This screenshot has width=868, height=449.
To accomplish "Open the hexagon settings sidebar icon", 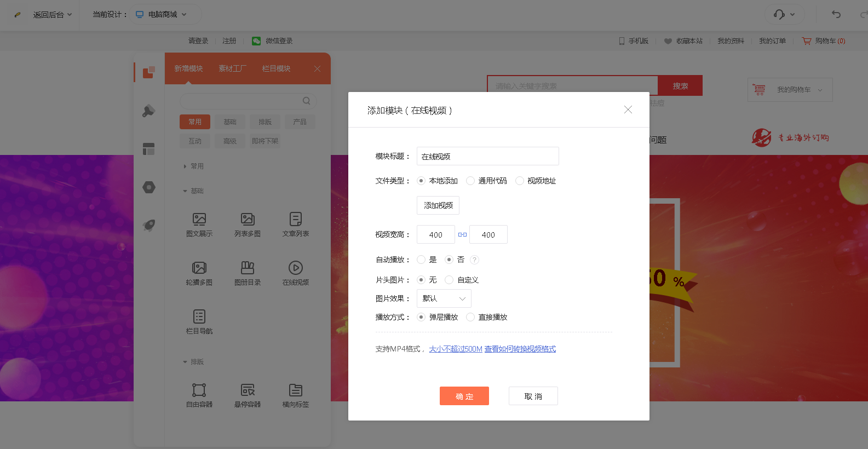I will [149, 187].
